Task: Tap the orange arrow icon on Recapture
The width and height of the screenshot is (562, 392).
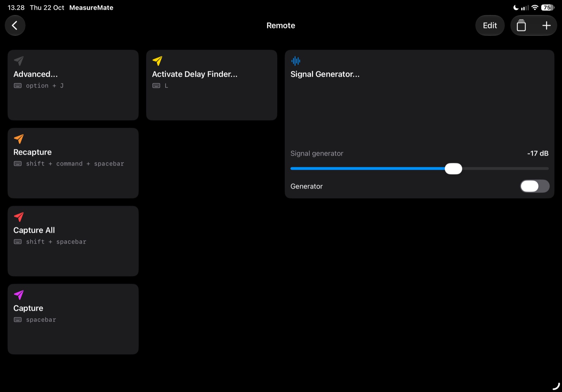Action: (x=19, y=139)
